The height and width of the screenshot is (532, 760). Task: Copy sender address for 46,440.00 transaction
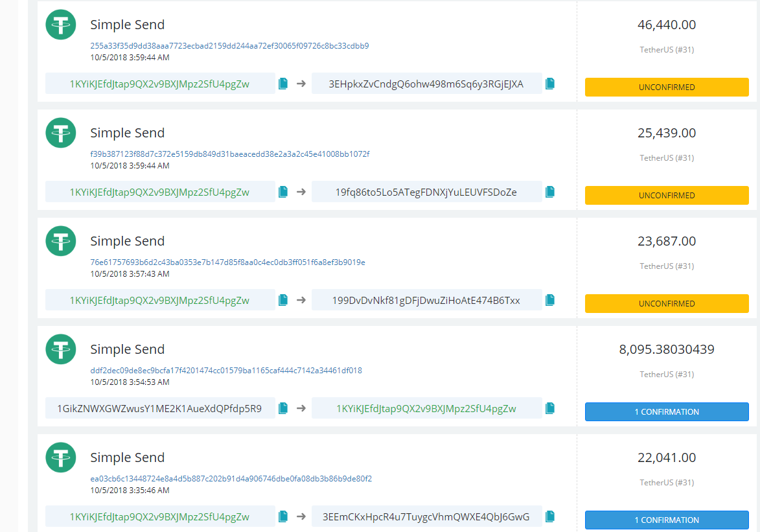(283, 84)
